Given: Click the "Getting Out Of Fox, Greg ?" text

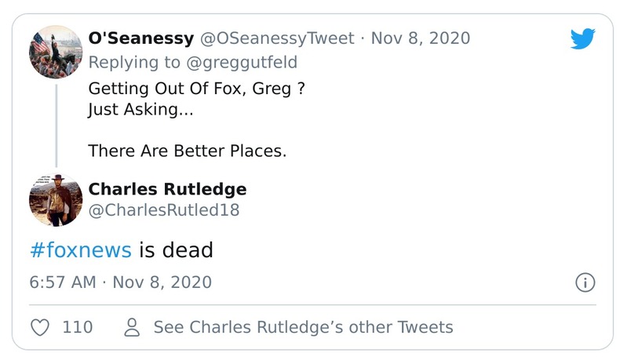Looking at the screenshot, I should click(196, 89).
